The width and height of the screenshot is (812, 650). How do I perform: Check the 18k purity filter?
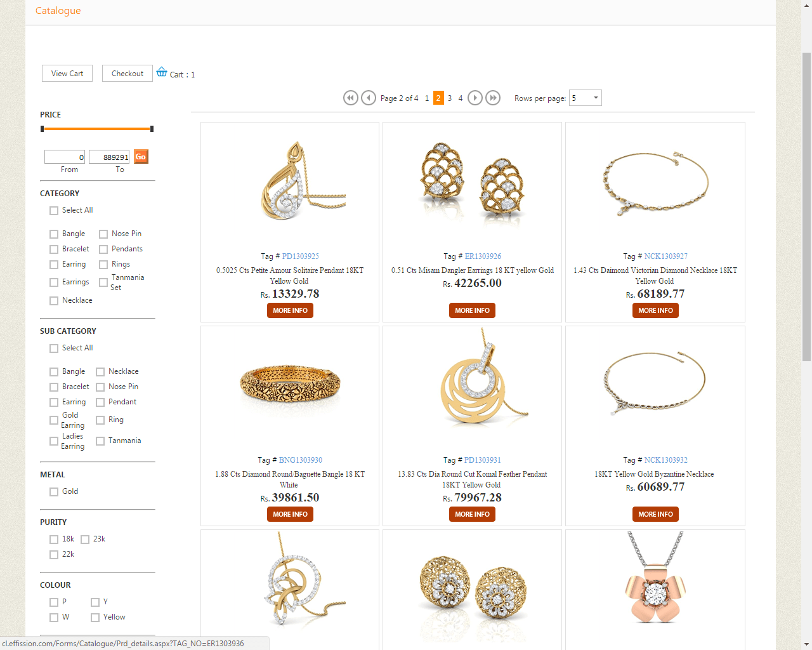pyautogui.click(x=54, y=539)
